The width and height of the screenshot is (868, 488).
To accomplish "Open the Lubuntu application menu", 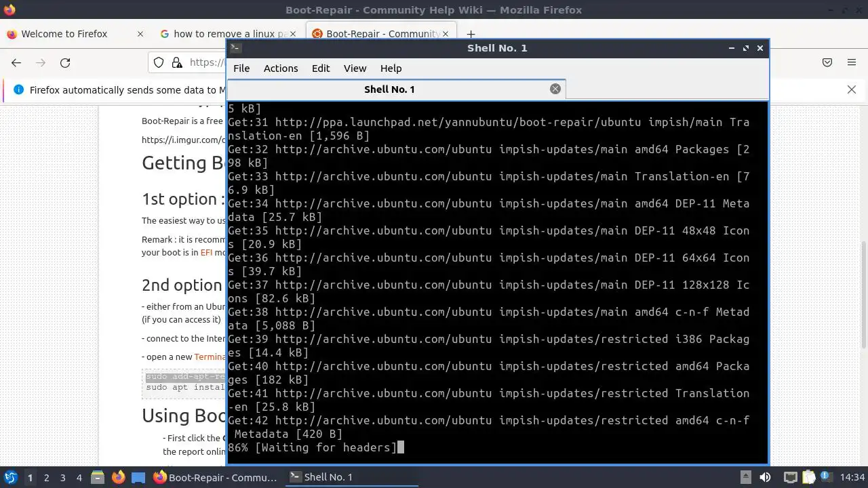I will coord(10,477).
